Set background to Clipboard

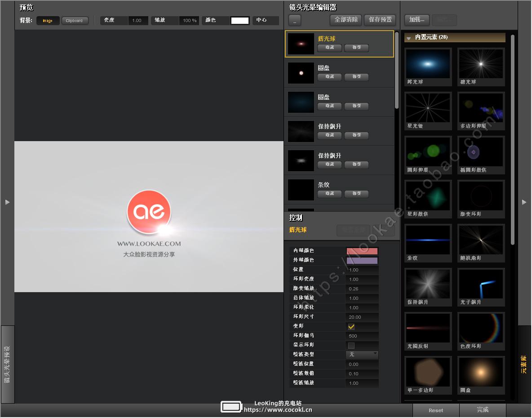75,21
